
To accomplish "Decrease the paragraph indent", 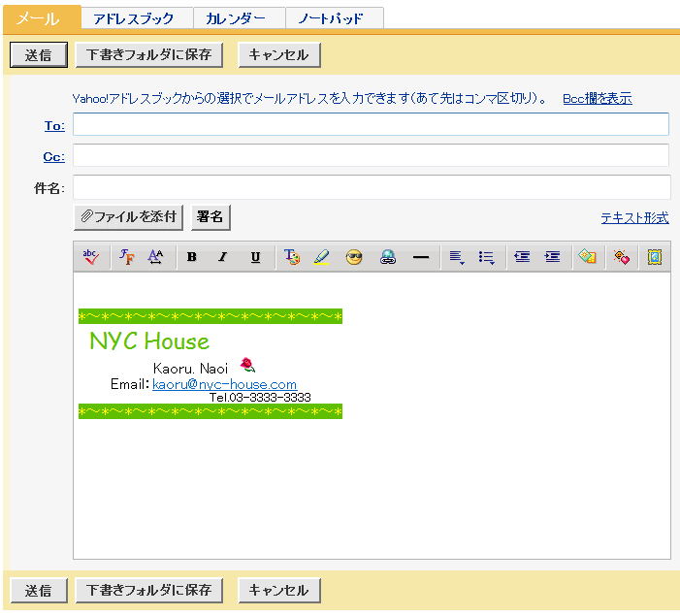I will coord(522,257).
